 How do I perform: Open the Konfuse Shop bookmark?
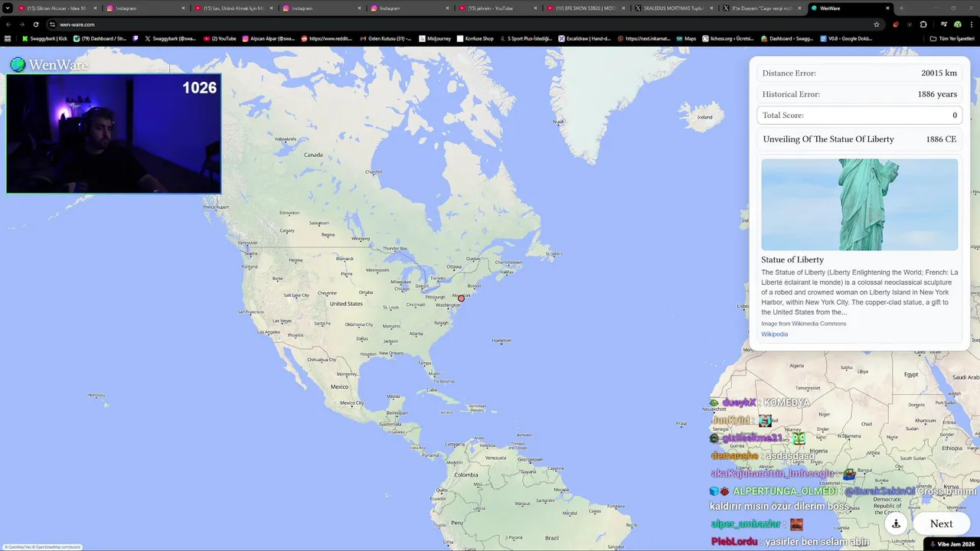[x=476, y=38]
